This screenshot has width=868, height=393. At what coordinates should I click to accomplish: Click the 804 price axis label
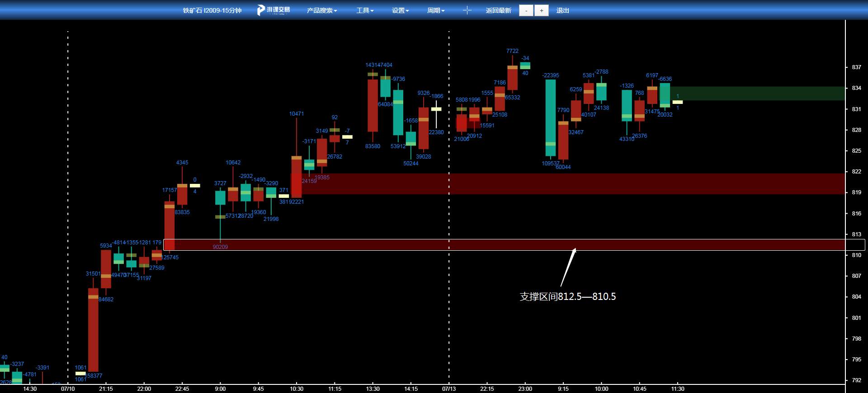tap(856, 297)
